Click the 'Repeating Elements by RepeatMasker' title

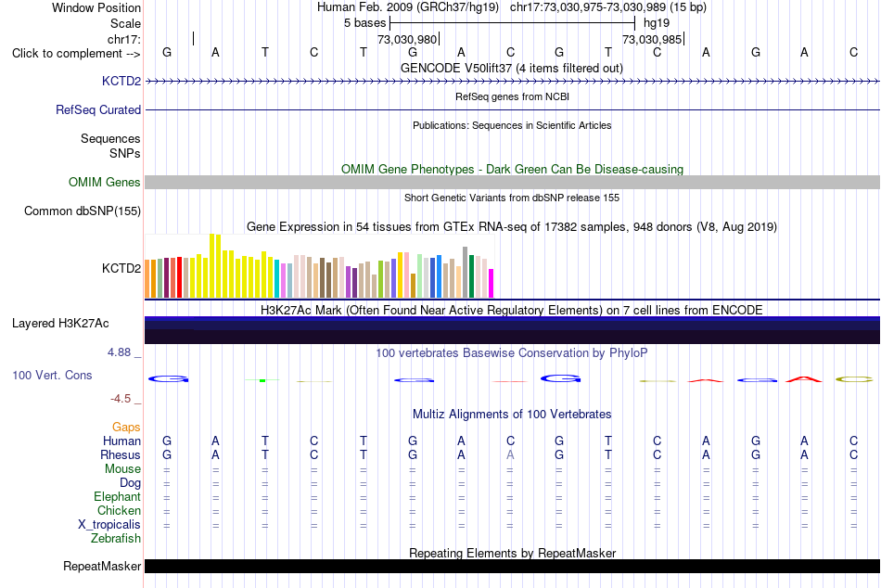(x=513, y=553)
